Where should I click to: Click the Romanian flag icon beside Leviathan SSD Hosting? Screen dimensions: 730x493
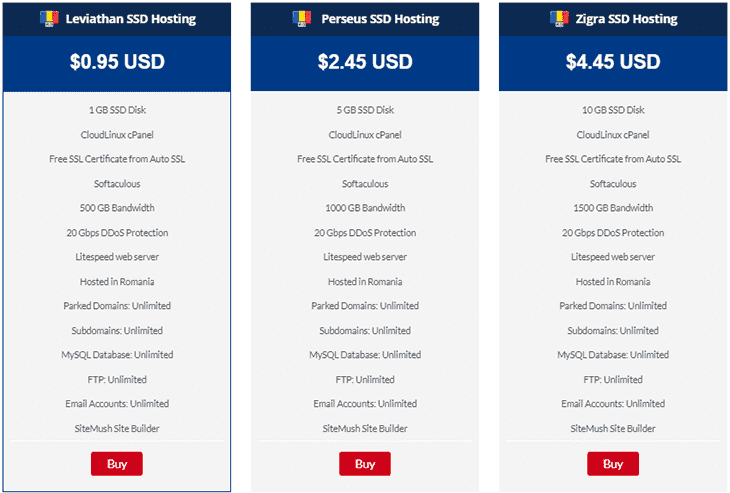(x=49, y=19)
